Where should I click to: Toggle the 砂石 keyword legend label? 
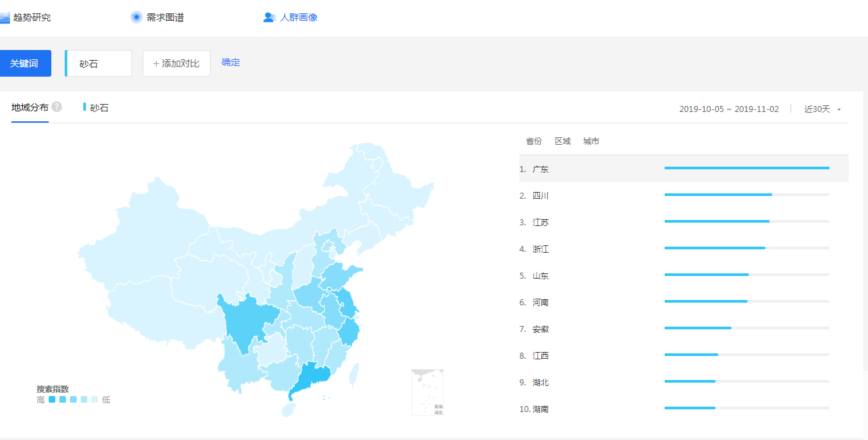pos(97,107)
